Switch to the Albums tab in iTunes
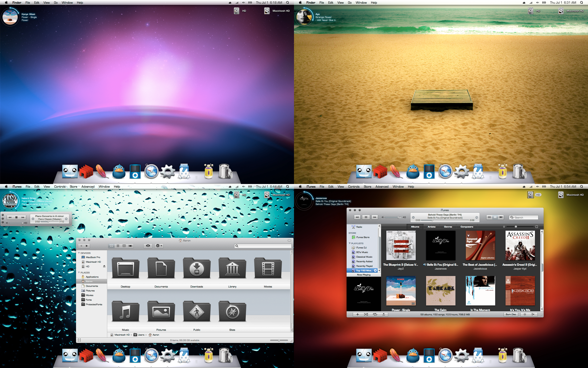Image resolution: width=588 pixels, height=368 pixels. coord(415,227)
